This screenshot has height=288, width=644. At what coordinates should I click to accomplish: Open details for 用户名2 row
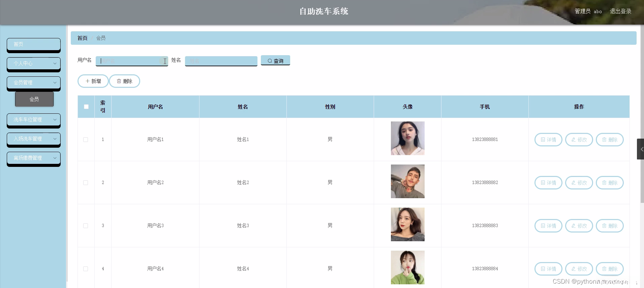(x=548, y=183)
